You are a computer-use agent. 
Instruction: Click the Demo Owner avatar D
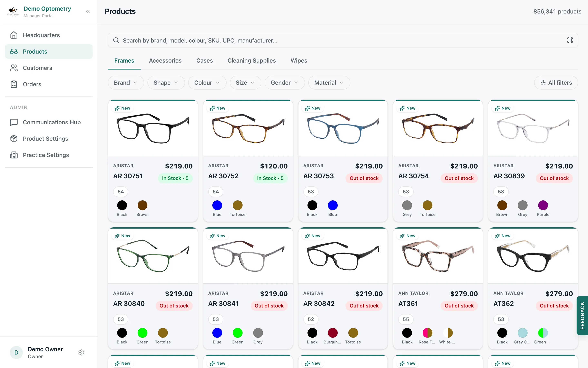coord(16,352)
